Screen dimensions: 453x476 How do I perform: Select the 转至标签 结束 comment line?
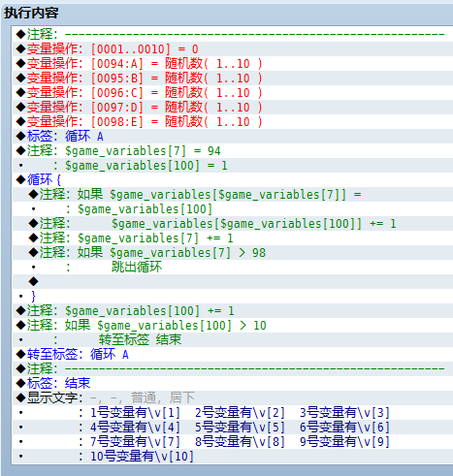(232, 339)
